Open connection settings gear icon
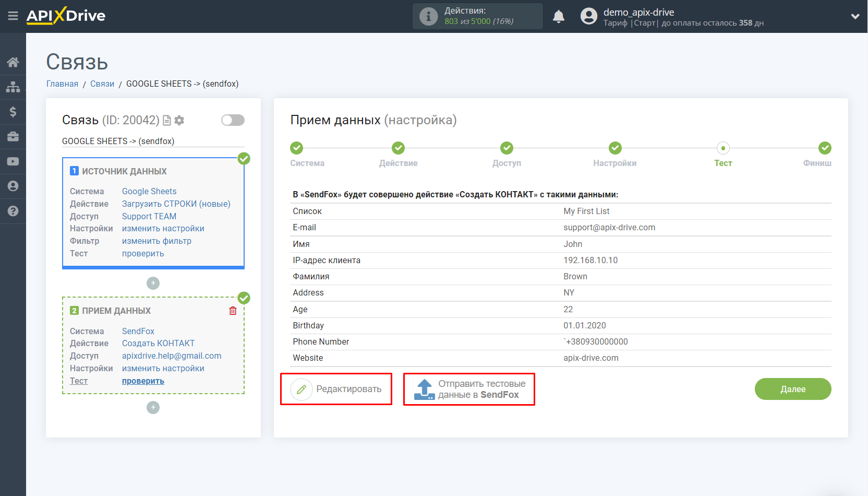The image size is (868, 496). pos(179,121)
